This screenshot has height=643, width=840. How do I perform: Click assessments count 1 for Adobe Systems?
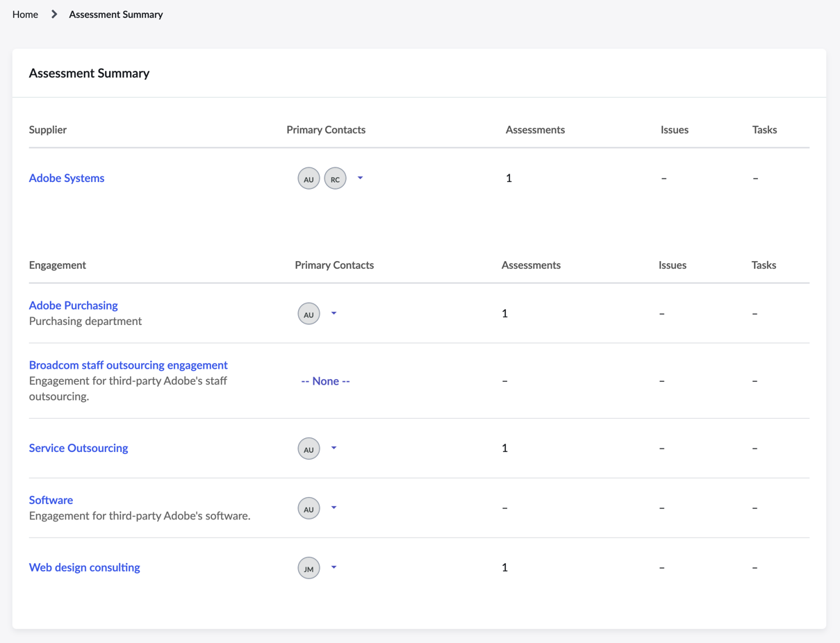(x=509, y=178)
